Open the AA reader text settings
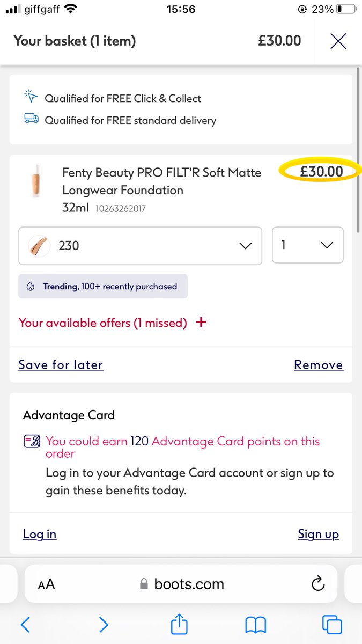This screenshot has width=362, height=644. [47, 584]
